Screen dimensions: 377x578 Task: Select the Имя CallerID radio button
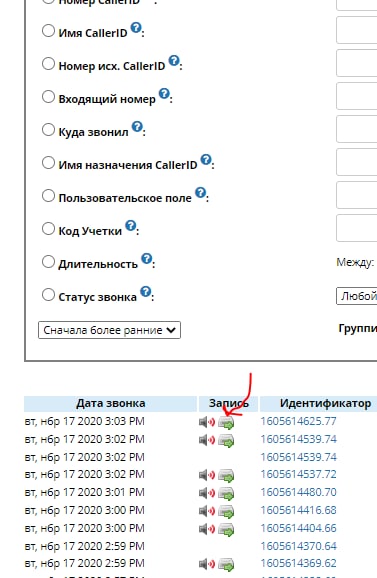[x=48, y=31]
